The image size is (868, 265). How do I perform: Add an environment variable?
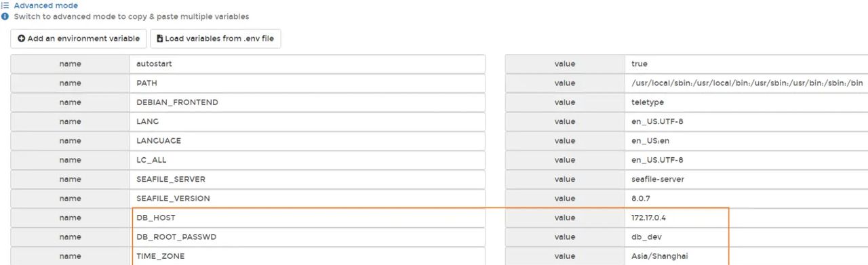click(79, 39)
